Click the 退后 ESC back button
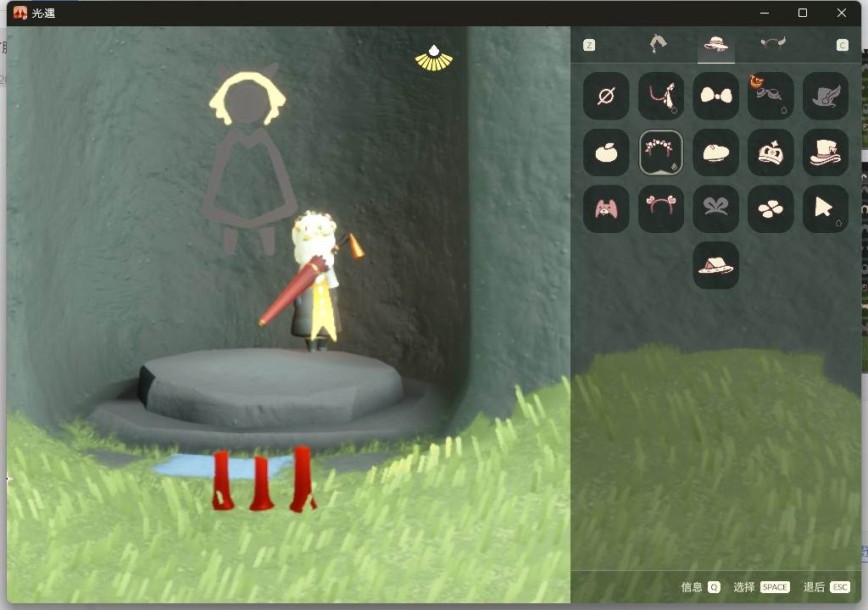 pyautogui.click(x=826, y=587)
